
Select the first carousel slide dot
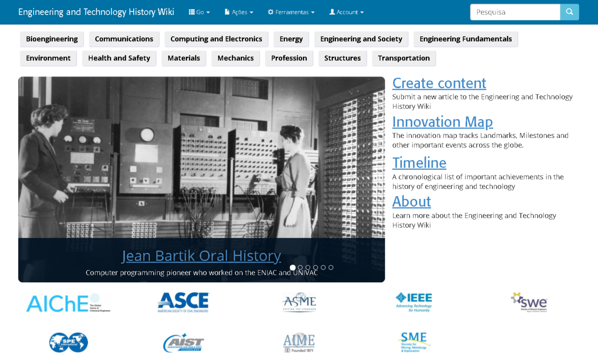tap(293, 267)
